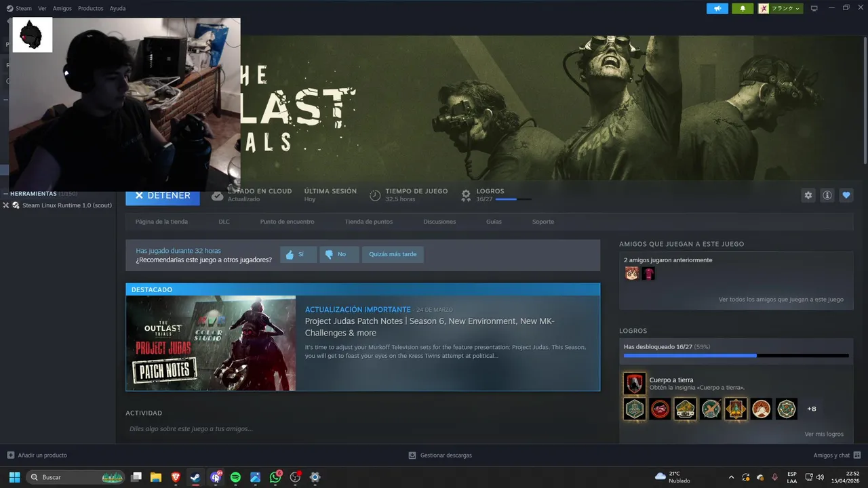The width and height of the screenshot is (868, 488).
Task: Open the game info circle icon
Action: 827,195
